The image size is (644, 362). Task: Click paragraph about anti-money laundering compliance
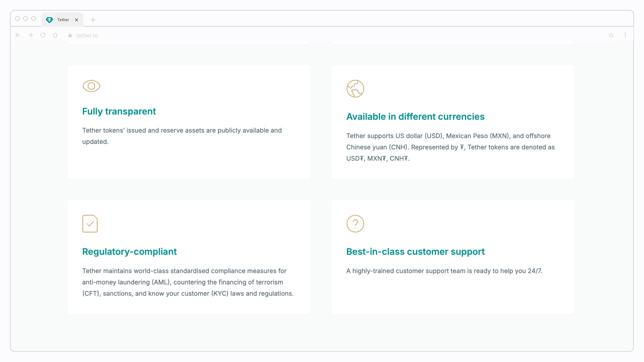point(188,282)
